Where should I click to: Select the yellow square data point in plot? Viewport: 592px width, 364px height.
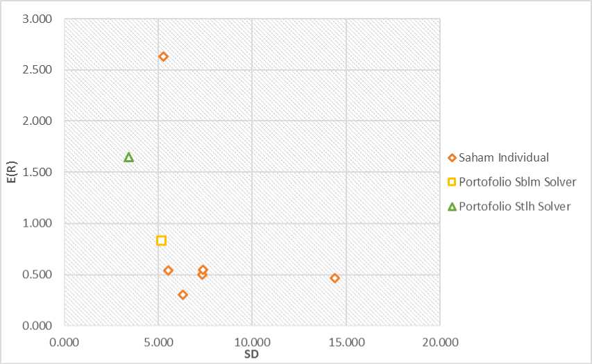(x=161, y=241)
